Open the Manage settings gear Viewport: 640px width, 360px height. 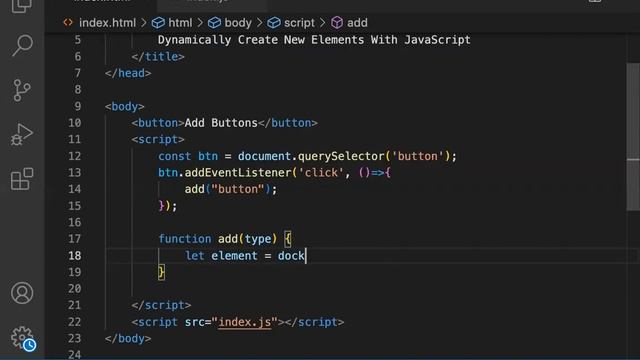pyautogui.click(x=22, y=338)
